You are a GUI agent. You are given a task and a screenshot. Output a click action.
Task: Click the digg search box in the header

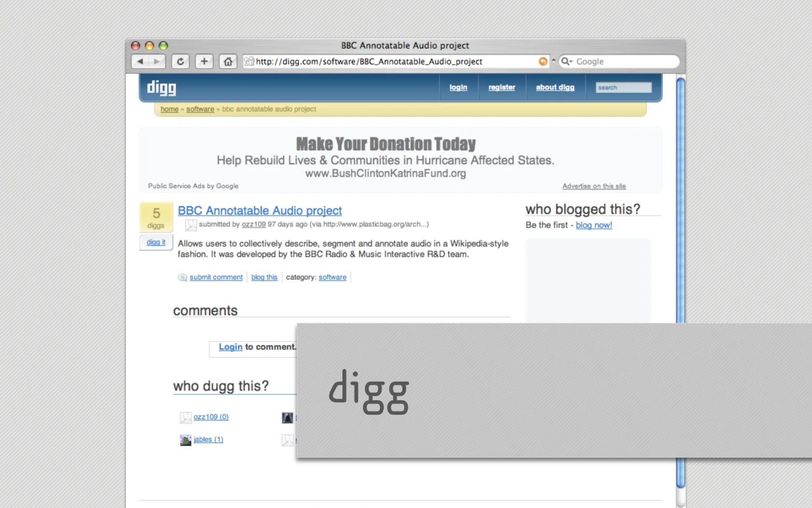click(623, 88)
